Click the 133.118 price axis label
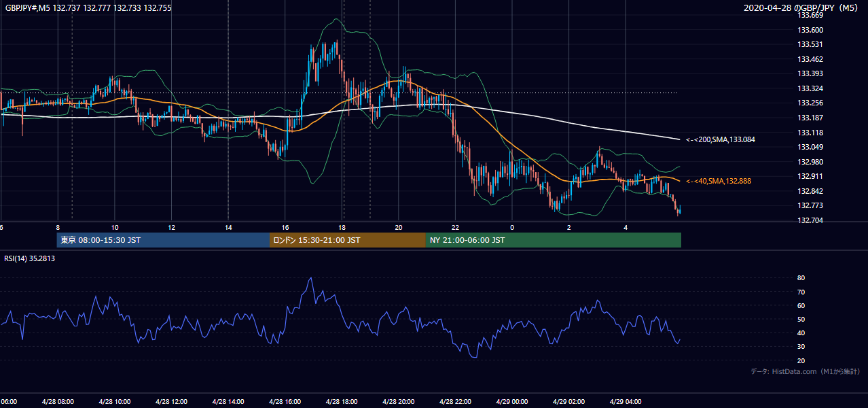 pyautogui.click(x=810, y=133)
